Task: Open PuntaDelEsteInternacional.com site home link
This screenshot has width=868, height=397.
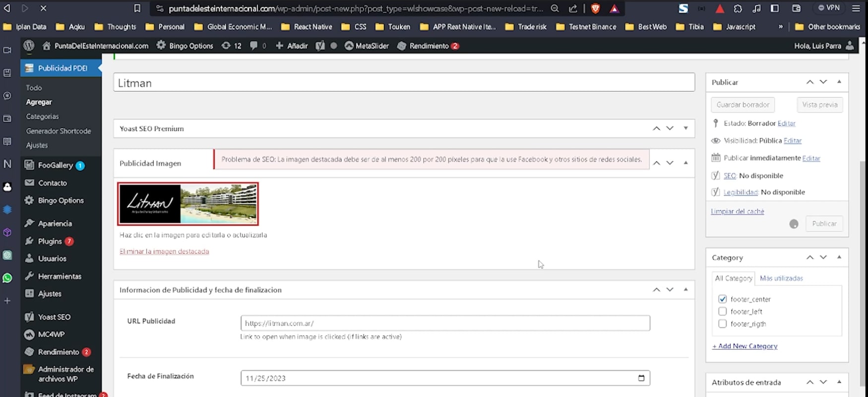Action: [x=96, y=46]
